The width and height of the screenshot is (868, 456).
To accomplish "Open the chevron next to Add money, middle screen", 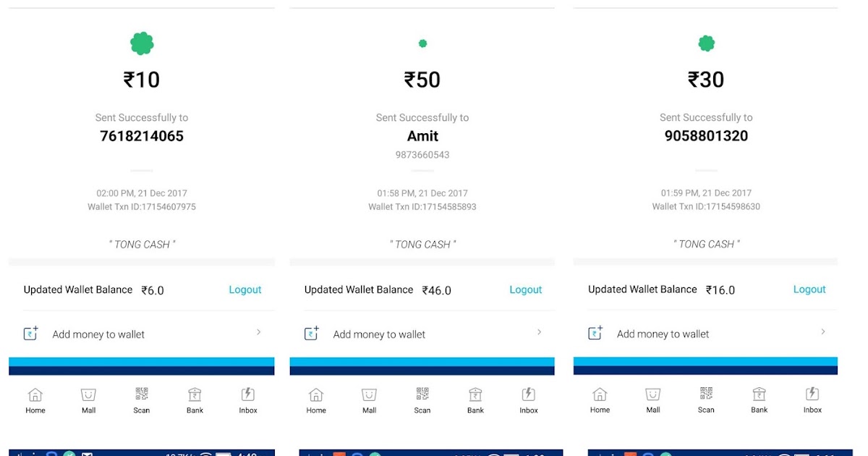I will pyautogui.click(x=539, y=332).
